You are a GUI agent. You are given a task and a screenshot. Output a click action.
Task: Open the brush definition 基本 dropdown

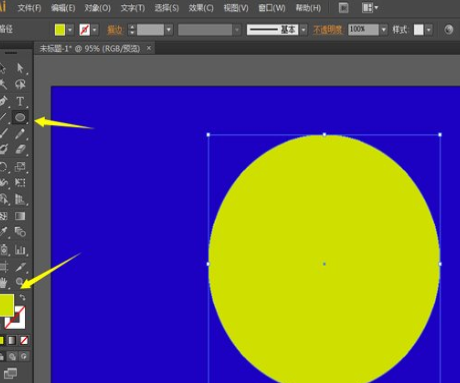(303, 30)
